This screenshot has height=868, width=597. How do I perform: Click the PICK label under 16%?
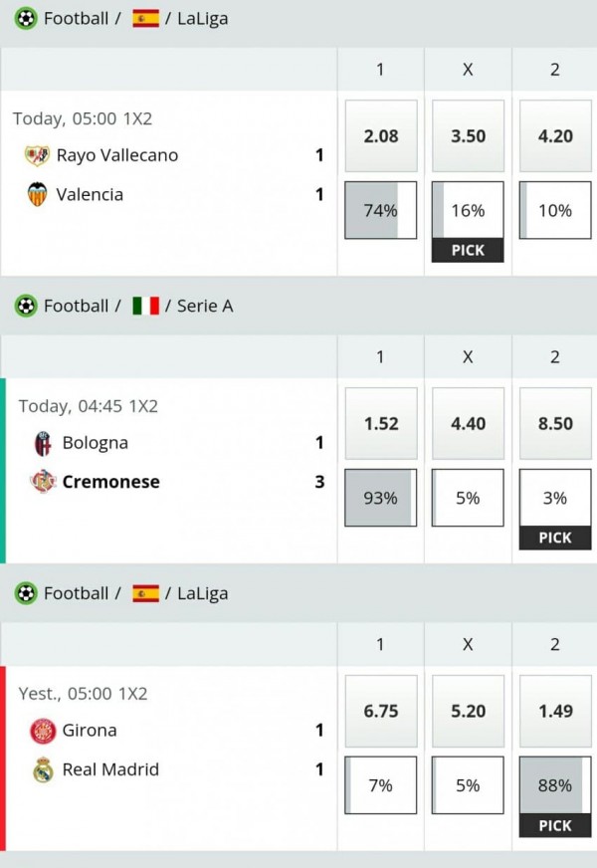(x=468, y=250)
